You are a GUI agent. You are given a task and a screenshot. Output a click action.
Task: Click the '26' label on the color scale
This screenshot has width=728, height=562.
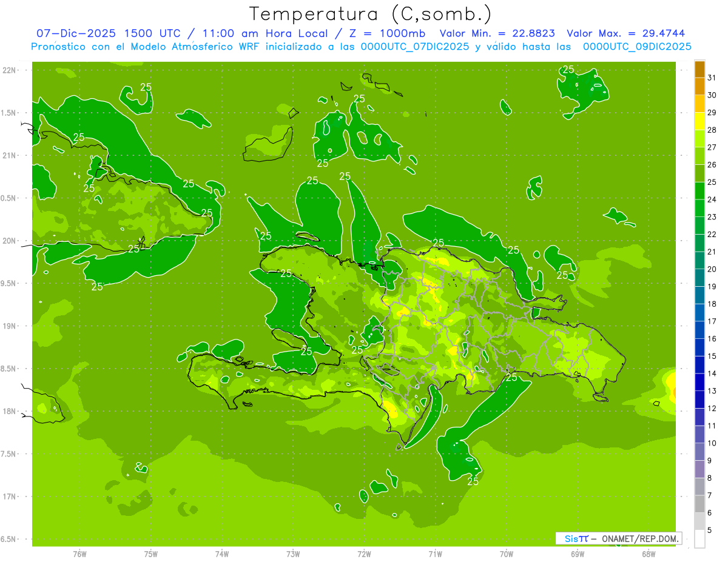pyautogui.click(x=712, y=165)
